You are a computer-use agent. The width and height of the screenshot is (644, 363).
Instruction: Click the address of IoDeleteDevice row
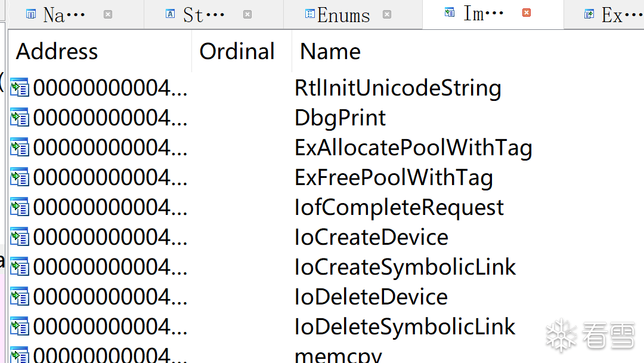[110, 297]
